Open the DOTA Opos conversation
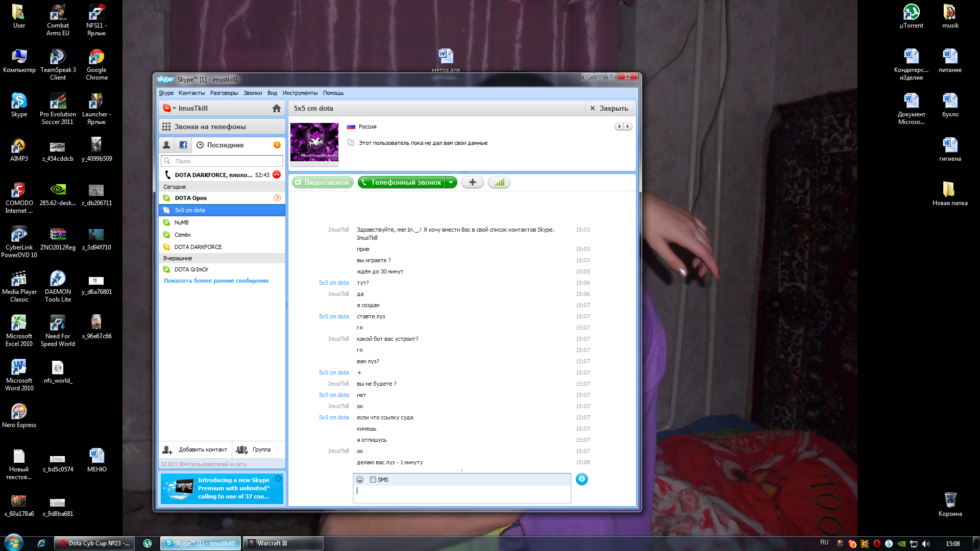 (x=222, y=198)
